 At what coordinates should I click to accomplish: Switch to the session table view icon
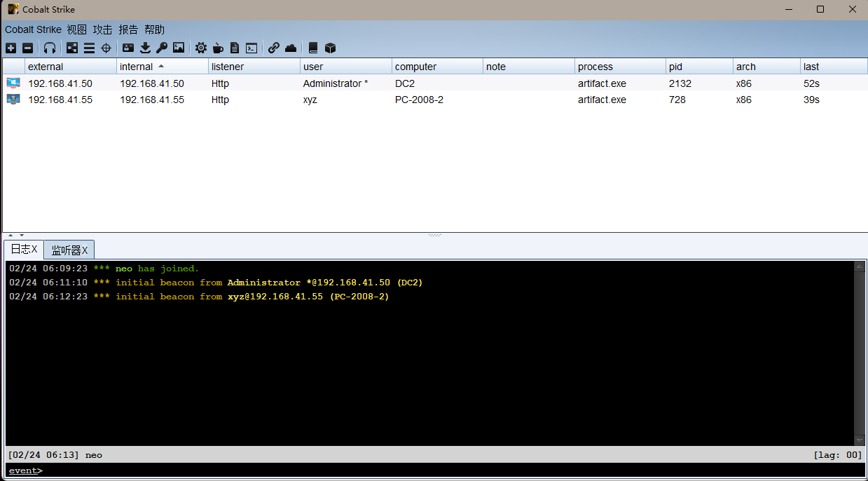(x=89, y=48)
